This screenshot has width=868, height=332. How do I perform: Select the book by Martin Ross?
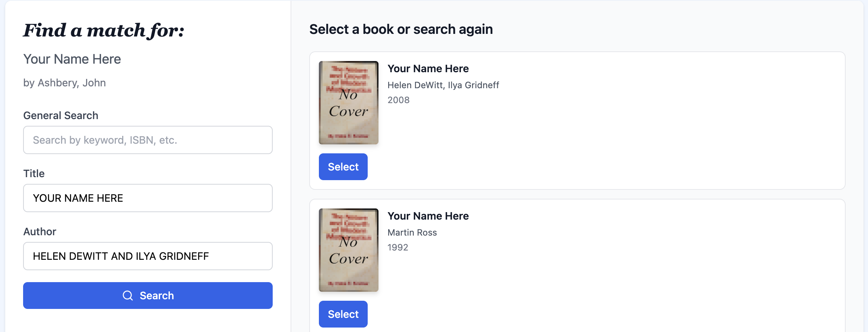click(343, 314)
